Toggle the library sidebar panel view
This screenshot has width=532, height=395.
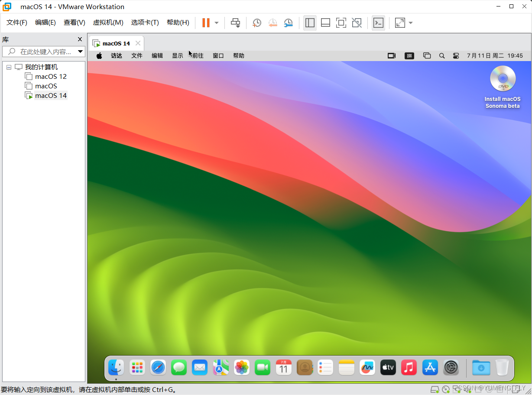(310, 23)
